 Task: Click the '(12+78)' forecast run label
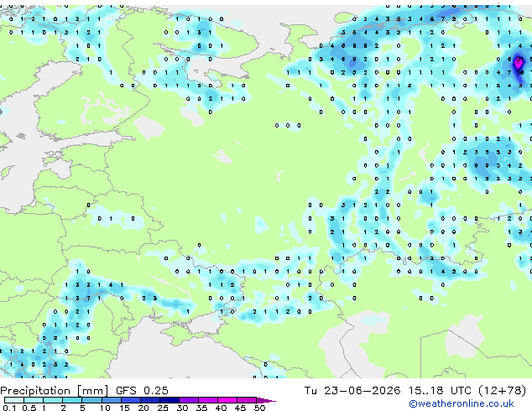502,391
